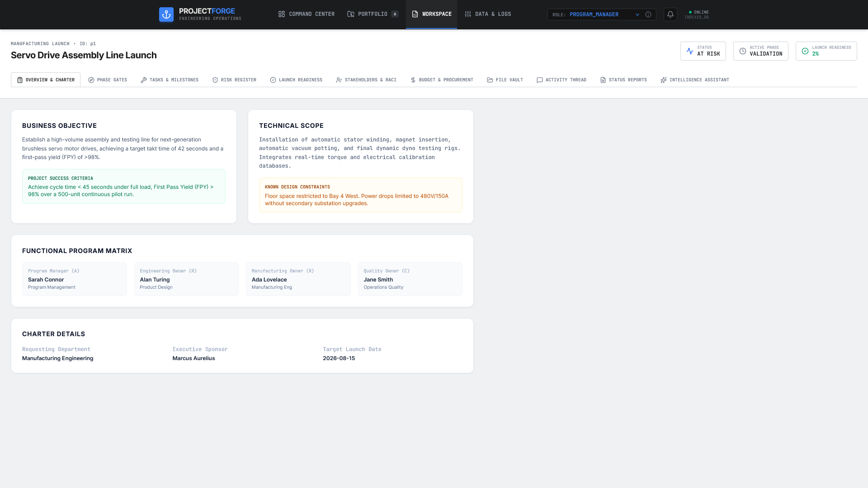Click the Functional Program Matrix heading
868x488 pixels.
(77, 251)
